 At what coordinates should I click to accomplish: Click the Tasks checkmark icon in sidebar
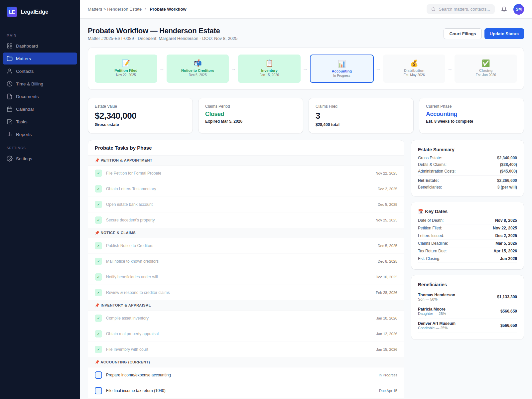click(10, 122)
